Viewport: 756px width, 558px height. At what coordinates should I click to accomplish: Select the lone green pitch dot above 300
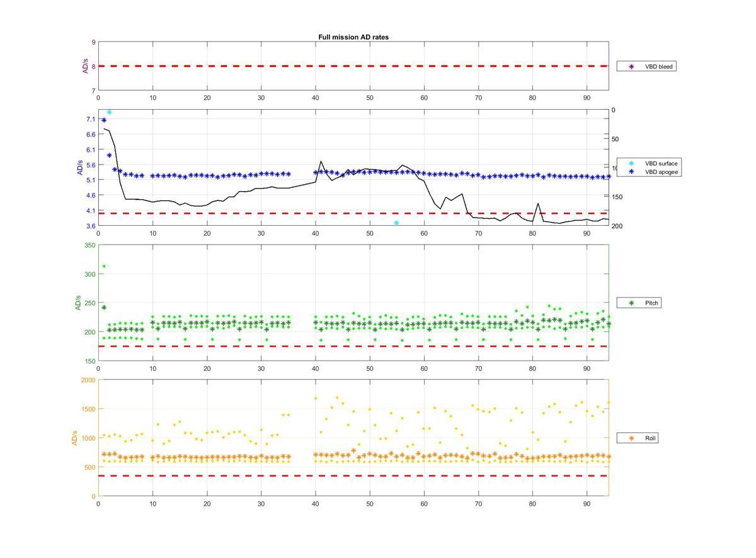[104, 266]
